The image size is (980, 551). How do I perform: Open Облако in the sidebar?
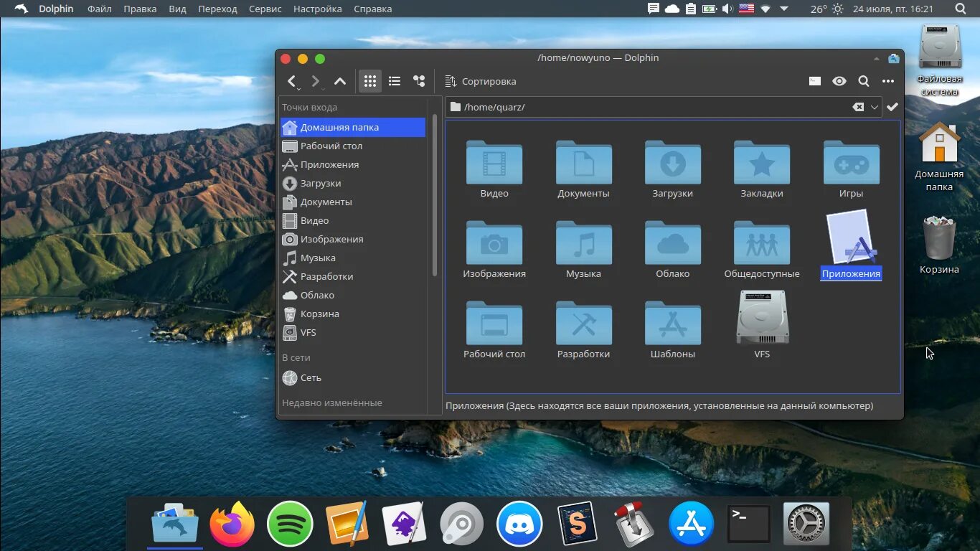point(353,295)
